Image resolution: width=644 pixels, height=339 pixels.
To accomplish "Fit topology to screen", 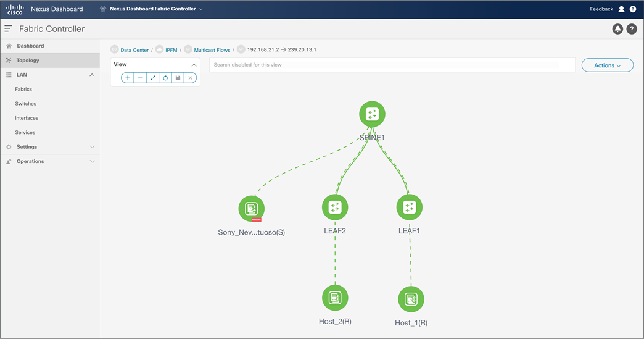I will (x=153, y=78).
